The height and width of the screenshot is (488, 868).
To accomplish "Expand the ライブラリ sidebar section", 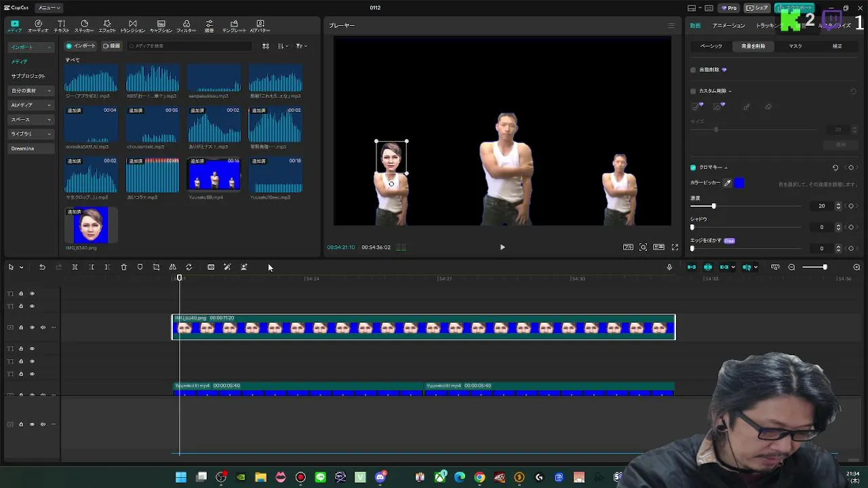I will coord(31,134).
